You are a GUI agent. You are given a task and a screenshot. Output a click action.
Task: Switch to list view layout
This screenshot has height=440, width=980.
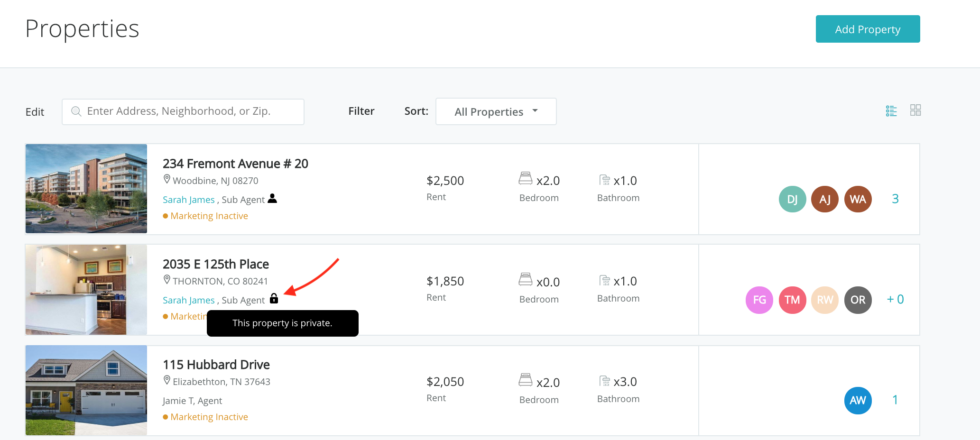pos(891,111)
